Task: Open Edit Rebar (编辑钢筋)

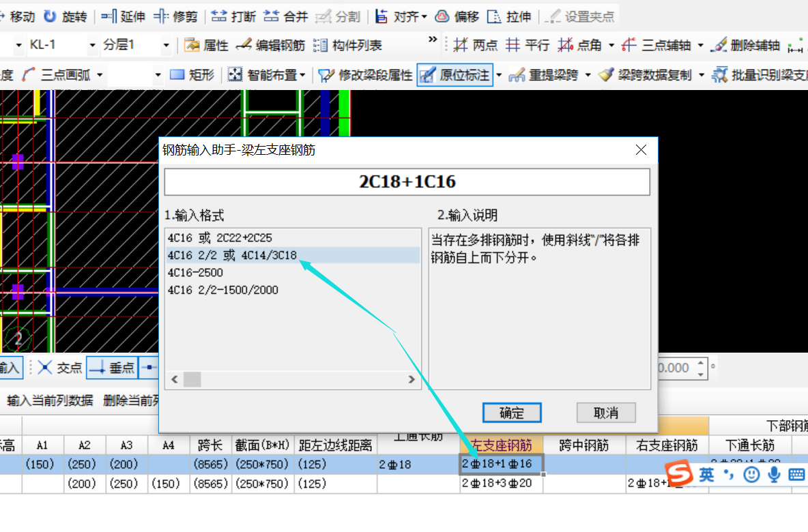Action: [270, 45]
